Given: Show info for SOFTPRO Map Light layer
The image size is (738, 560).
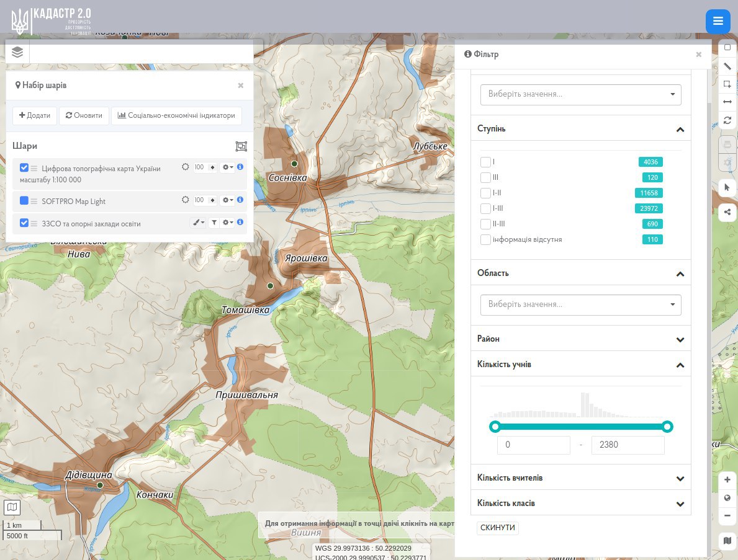Looking at the screenshot, I should 240,200.
